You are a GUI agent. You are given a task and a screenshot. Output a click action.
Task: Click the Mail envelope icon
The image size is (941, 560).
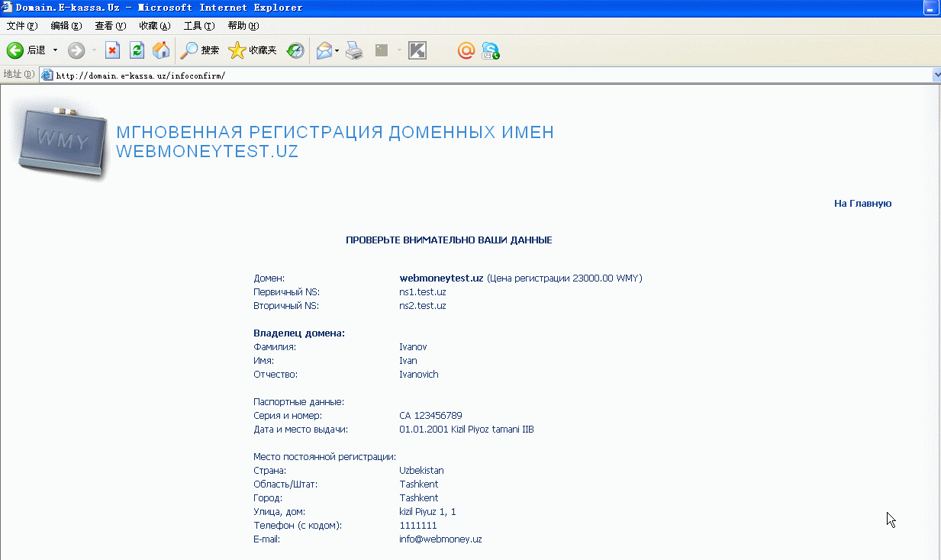point(324,50)
